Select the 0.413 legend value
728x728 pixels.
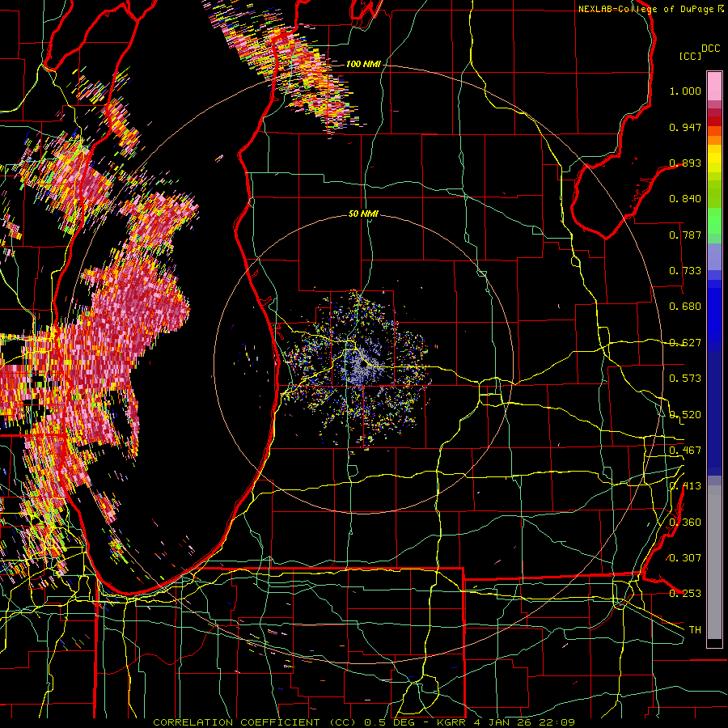(685, 486)
